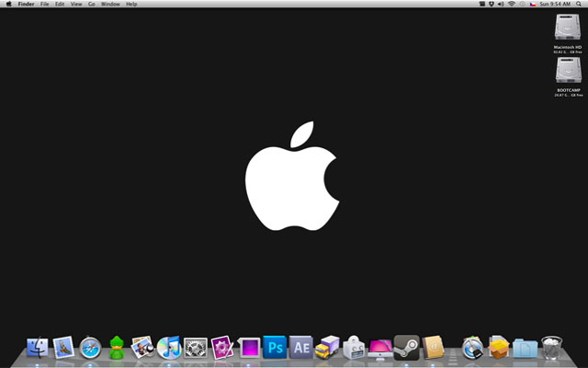588x368 pixels.
Task: Open System Preferences gear icon
Action: click(196, 347)
